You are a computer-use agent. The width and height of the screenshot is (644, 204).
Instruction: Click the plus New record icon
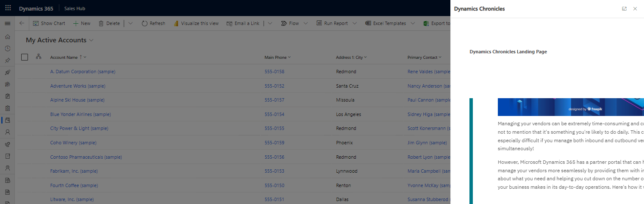[x=76, y=23]
